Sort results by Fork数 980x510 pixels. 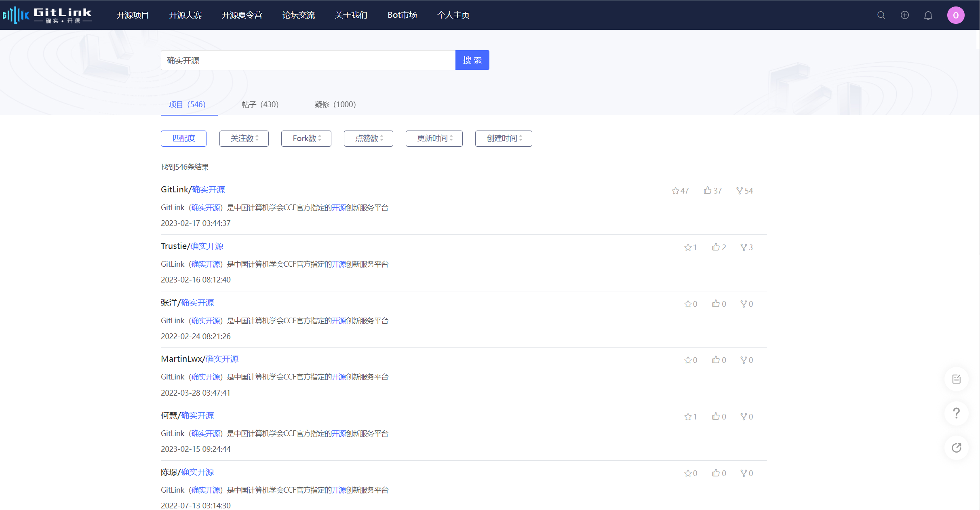pos(306,139)
